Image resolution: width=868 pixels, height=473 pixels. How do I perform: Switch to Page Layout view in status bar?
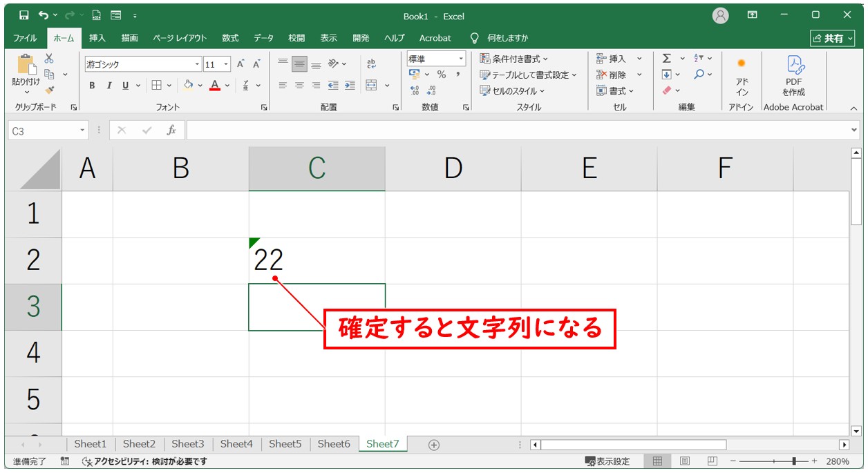685,461
